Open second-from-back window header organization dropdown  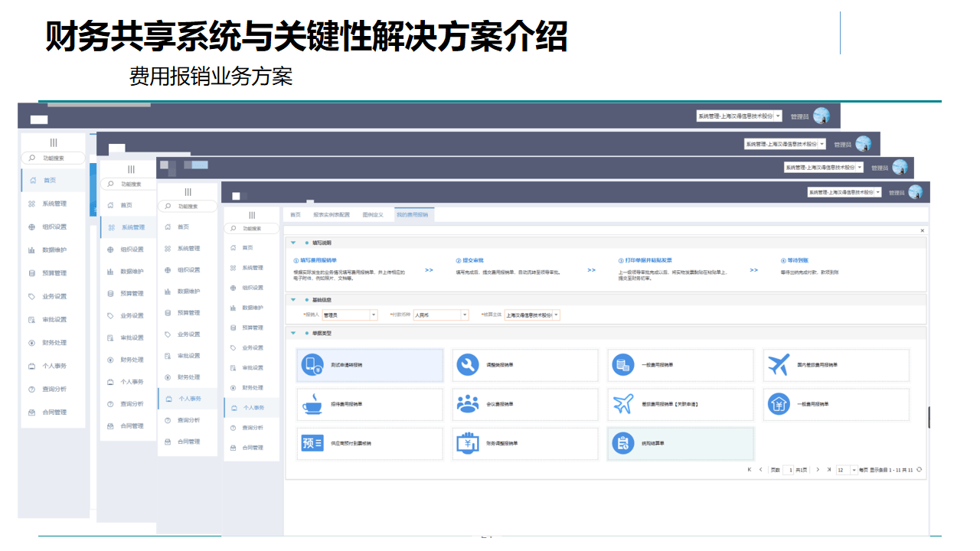click(x=785, y=144)
